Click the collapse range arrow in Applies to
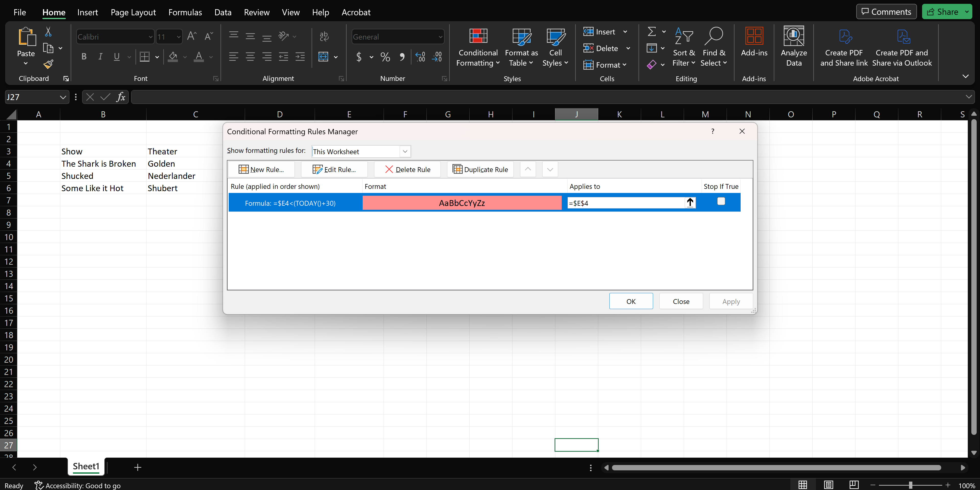 click(690, 203)
